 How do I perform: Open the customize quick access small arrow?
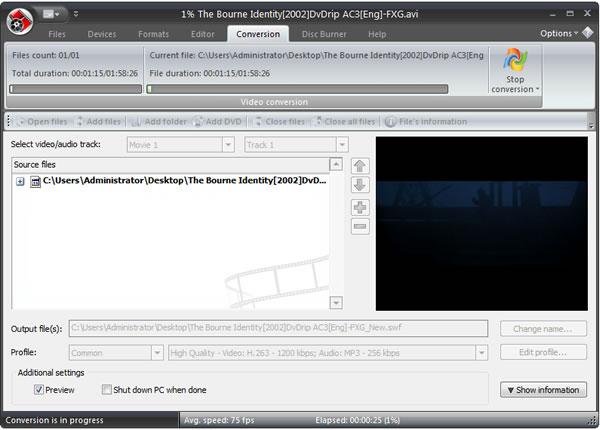pos(76,14)
